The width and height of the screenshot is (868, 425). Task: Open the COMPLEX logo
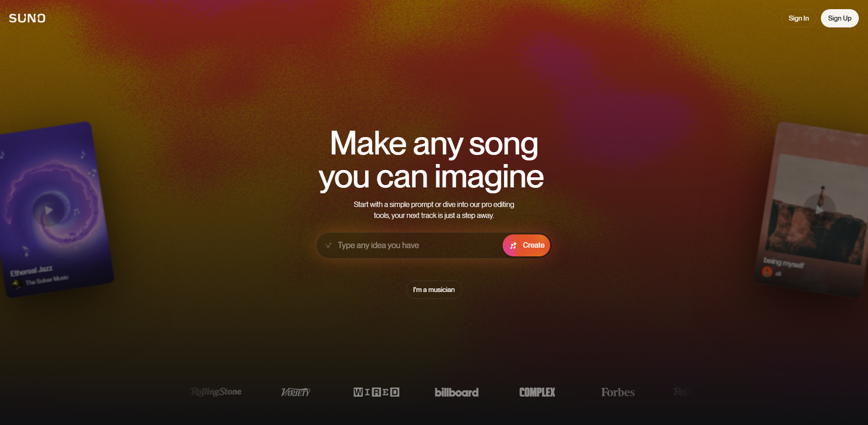(537, 392)
